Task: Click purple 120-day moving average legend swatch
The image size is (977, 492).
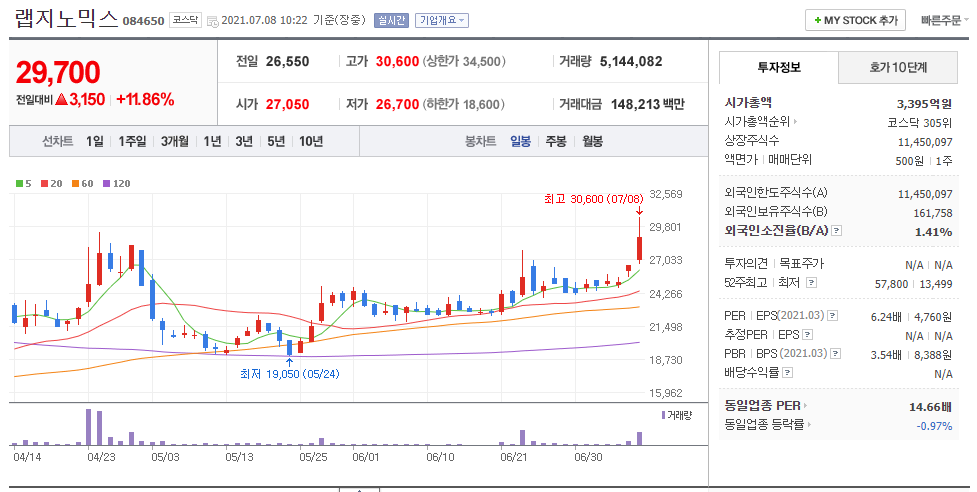Action: (x=106, y=184)
